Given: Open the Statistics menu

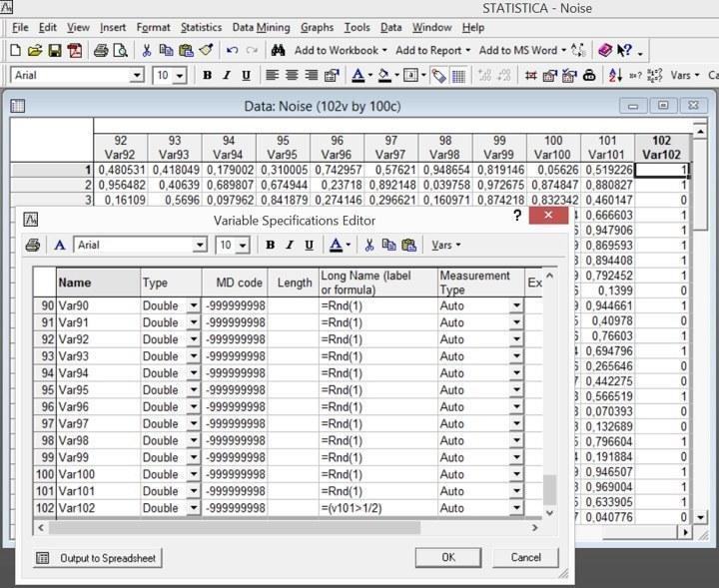Looking at the screenshot, I should coord(201,28).
